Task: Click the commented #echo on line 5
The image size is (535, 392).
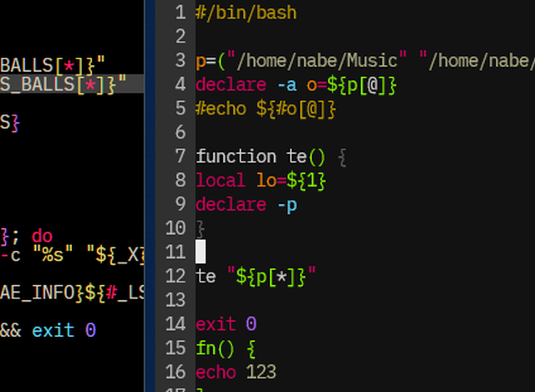Action: click(x=221, y=109)
